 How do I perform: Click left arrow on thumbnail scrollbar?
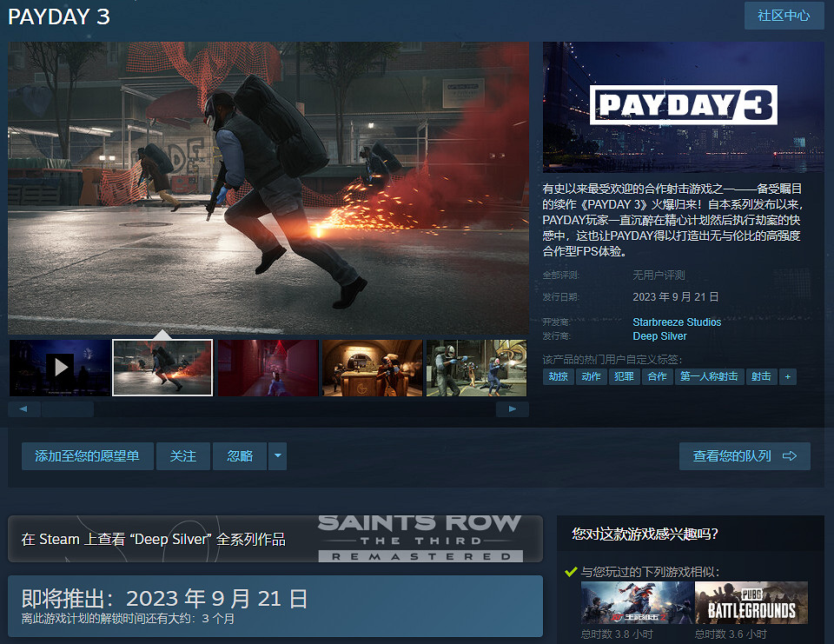23,409
